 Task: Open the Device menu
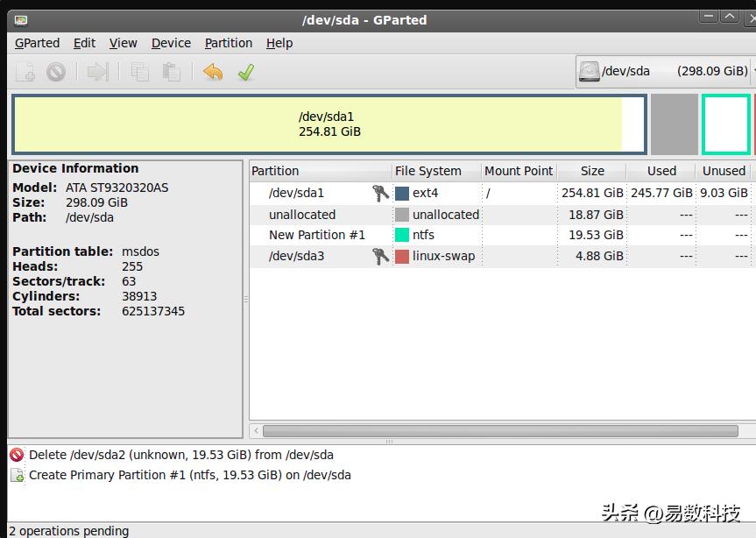(x=171, y=43)
